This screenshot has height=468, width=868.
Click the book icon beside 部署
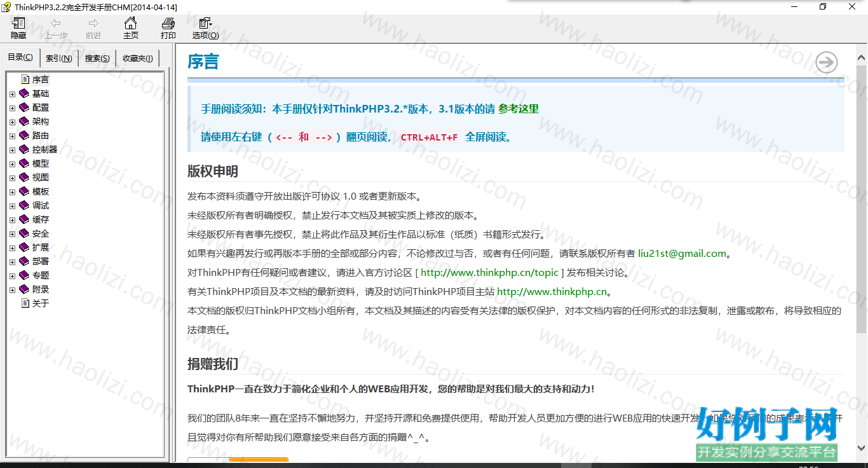point(24,261)
